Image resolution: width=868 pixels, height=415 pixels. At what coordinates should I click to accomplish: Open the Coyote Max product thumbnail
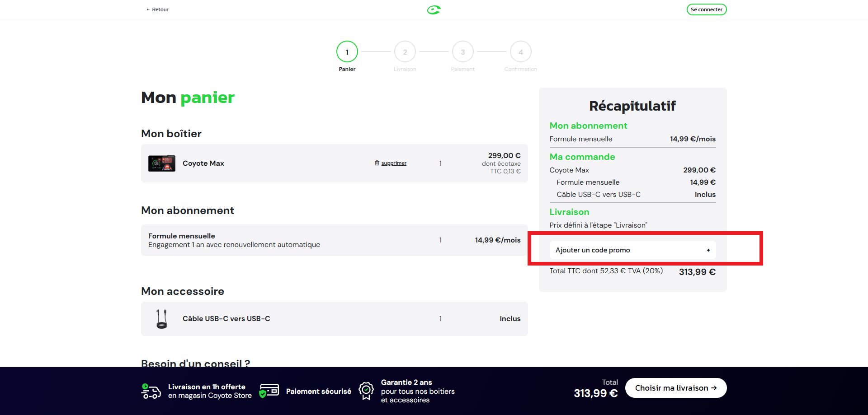[162, 163]
